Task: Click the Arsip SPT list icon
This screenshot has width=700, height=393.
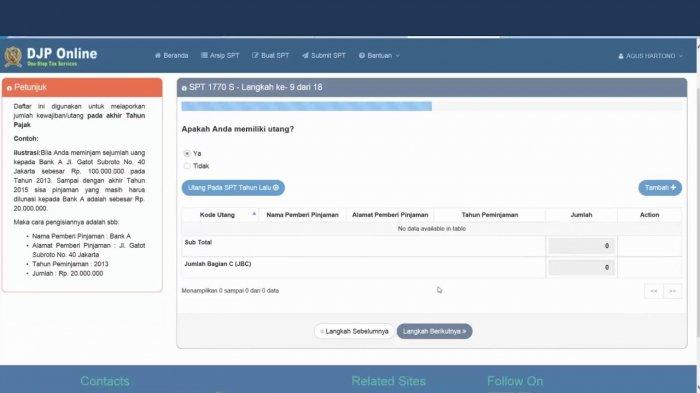Action: pyautogui.click(x=204, y=55)
